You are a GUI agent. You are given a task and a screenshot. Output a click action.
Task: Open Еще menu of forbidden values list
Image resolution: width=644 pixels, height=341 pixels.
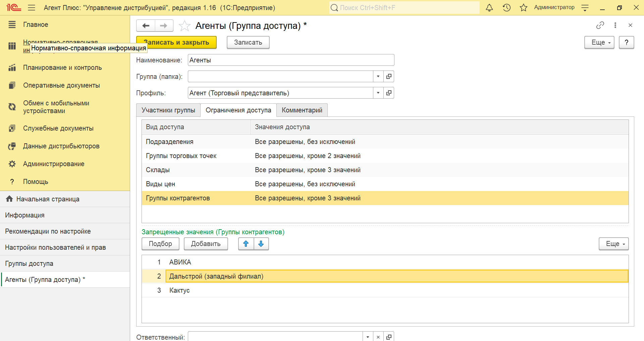tap(613, 244)
